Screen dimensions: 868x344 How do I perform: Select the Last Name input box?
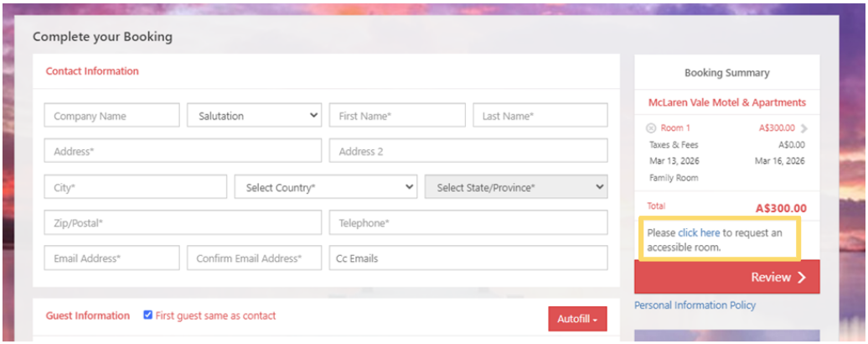[540, 115]
